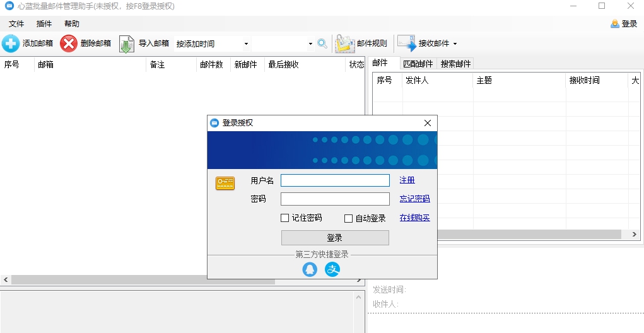Click the 忘记密码 link
This screenshot has height=333, width=644.
[x=414, y=199]
